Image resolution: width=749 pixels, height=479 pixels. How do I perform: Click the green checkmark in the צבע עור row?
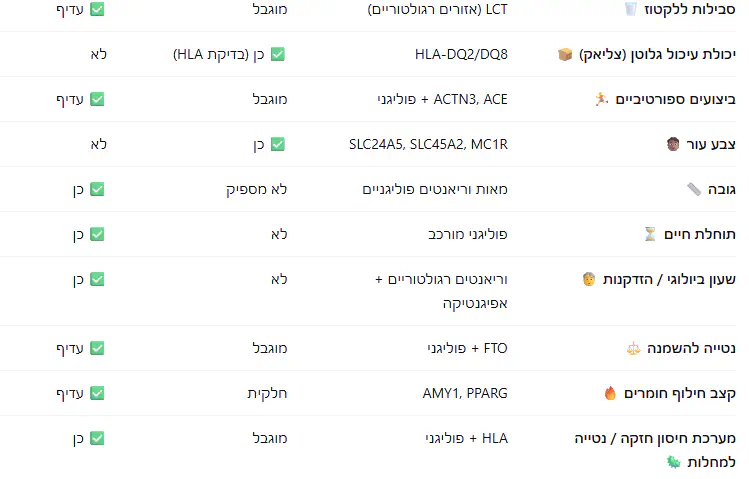[278, 144]
